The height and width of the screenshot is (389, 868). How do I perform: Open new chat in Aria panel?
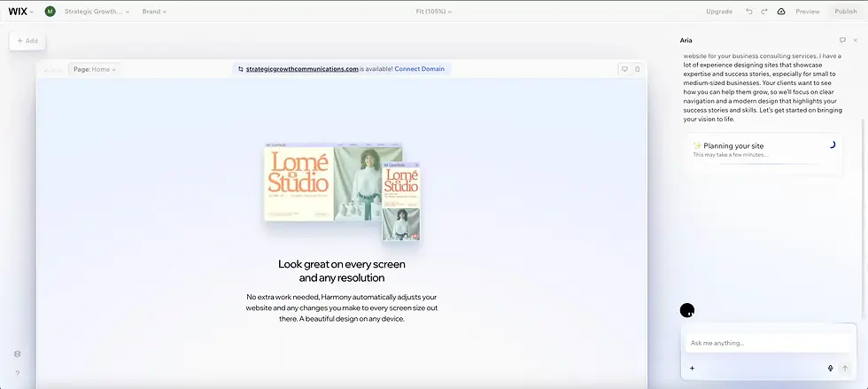[x=842, y=41]
